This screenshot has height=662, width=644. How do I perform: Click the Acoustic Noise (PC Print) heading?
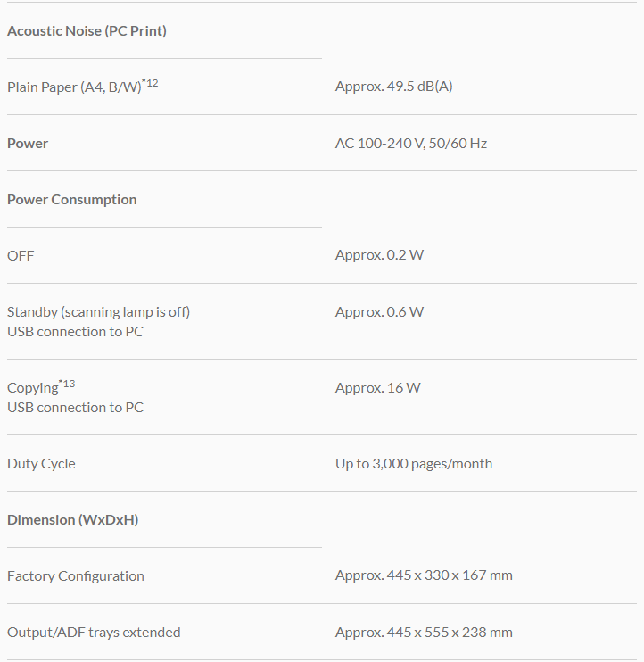(x=87, y=31)
